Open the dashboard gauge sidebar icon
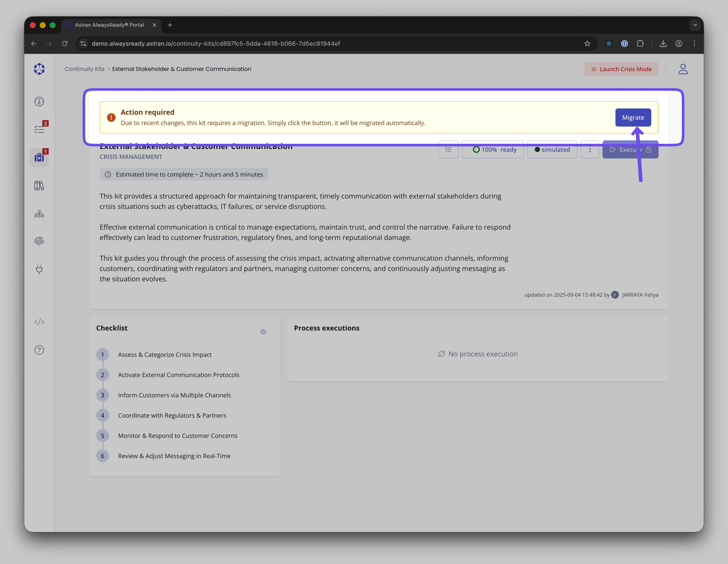Screen dimensions: 728x564 click(x=39, y=101)
